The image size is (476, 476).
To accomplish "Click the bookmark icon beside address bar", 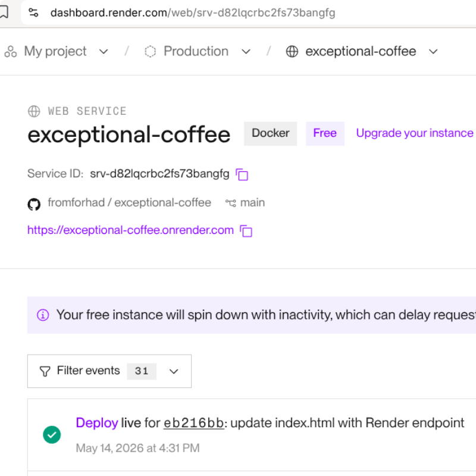I will coord(4,12).
